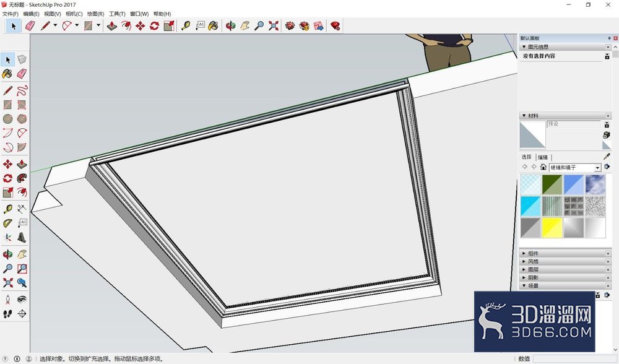
Task: Collapse the 场景 panel
Action: pos(524,285)
